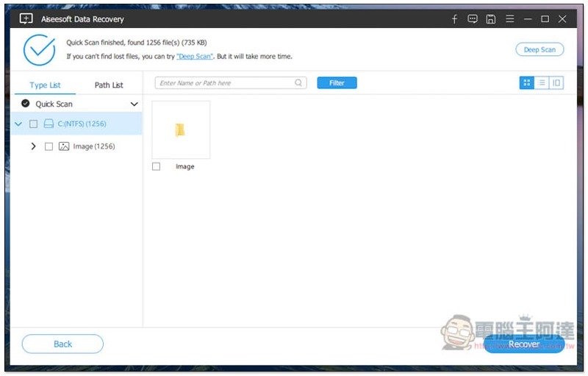Image resolution: width=588 pixels, height=376 pixels.
Task: Click the Enter Name or Path search field
Action: click(231, 83)
